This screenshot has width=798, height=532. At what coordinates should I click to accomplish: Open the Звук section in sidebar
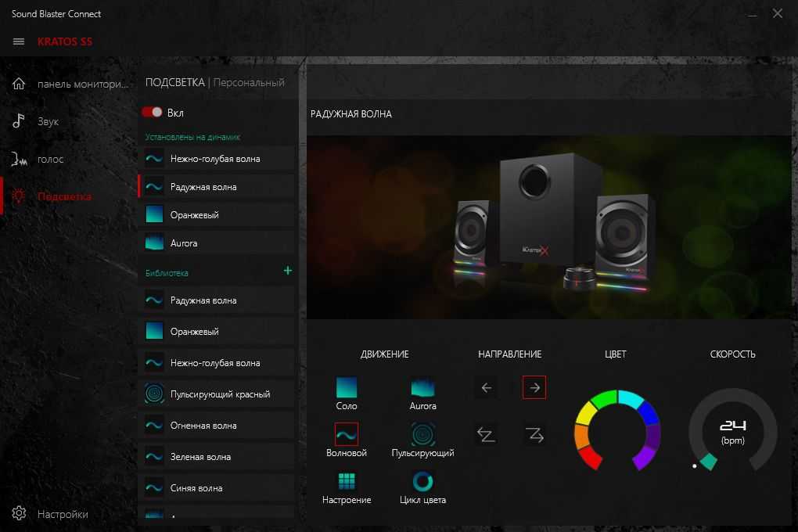pos(48,122)
